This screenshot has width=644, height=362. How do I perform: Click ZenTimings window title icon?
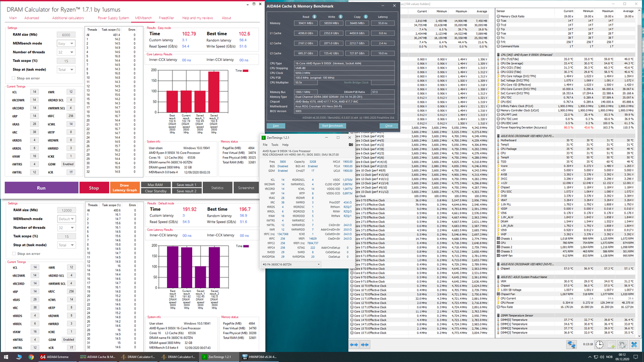pyautogui.click(x=264, y=138)
